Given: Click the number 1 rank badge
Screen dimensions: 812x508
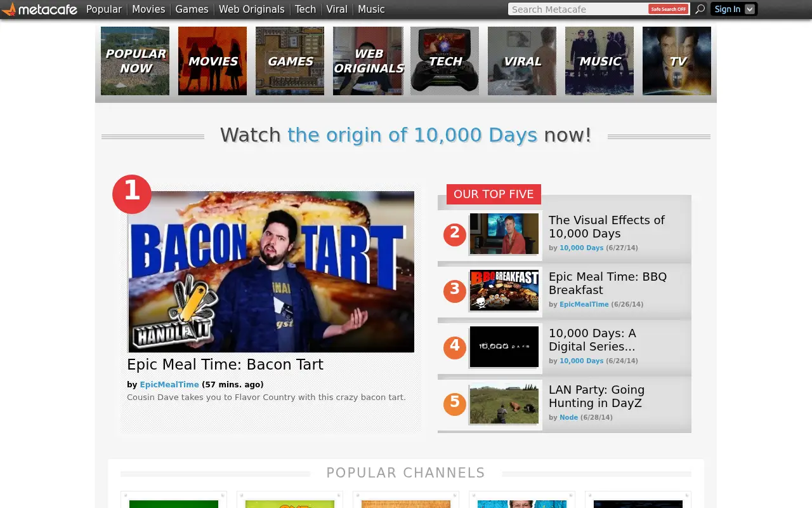Looking at the screenshot, I should pyautogui.click(x=132, y=194).
